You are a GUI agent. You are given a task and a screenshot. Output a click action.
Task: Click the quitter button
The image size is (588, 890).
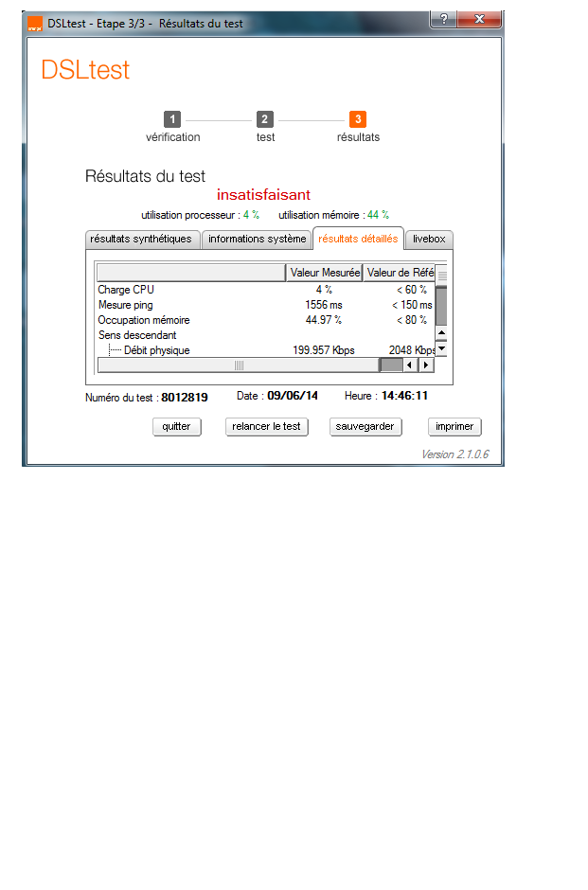pyautogui.click(x=176, y=426)
